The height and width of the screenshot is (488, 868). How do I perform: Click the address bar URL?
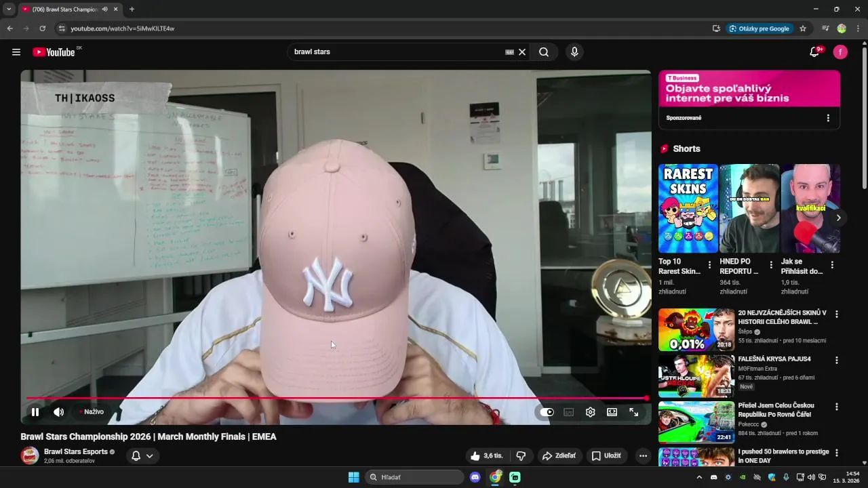coord(123,28)
